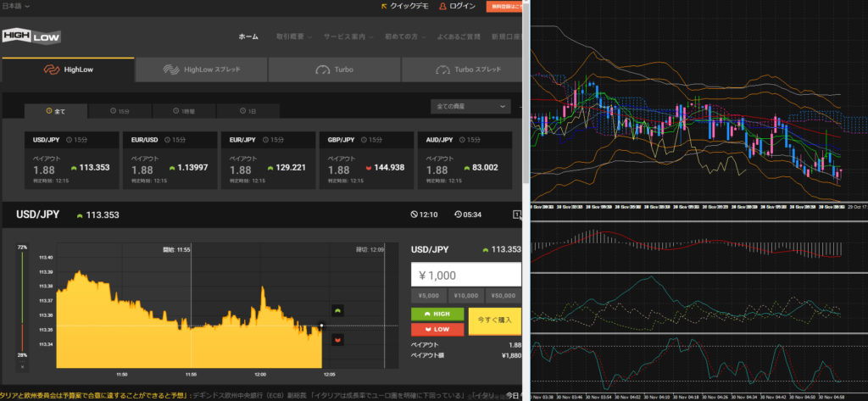Select the 全て timeframe tab

click(55, 111)
